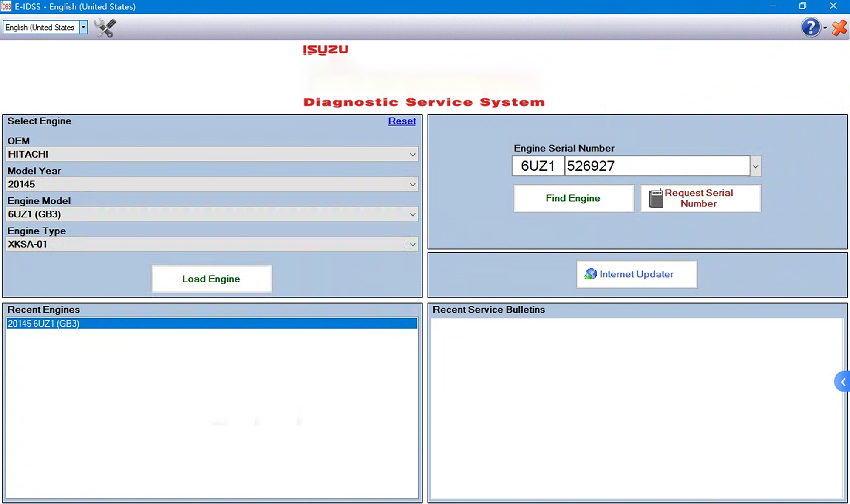The width and height of the screenshot is (850, 504).
Task: Click the 6UZ1 engine prefix field
Action: [538, 166]
